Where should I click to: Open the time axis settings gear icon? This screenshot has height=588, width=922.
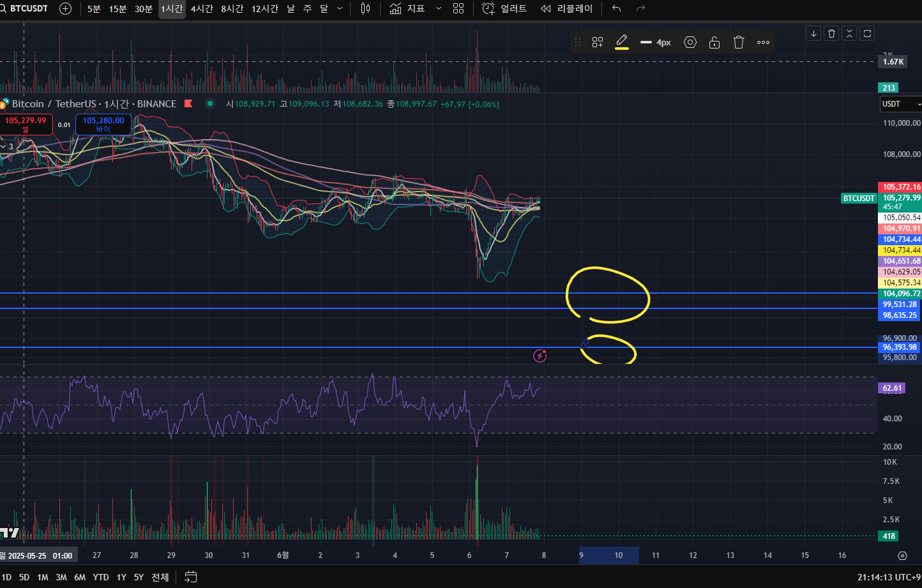(x=902, y=555)
